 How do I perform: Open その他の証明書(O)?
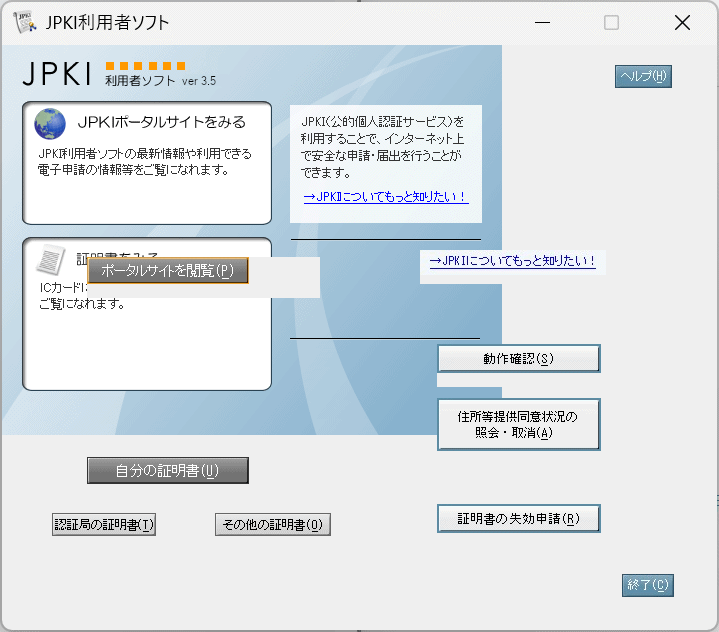pos(273,524)
